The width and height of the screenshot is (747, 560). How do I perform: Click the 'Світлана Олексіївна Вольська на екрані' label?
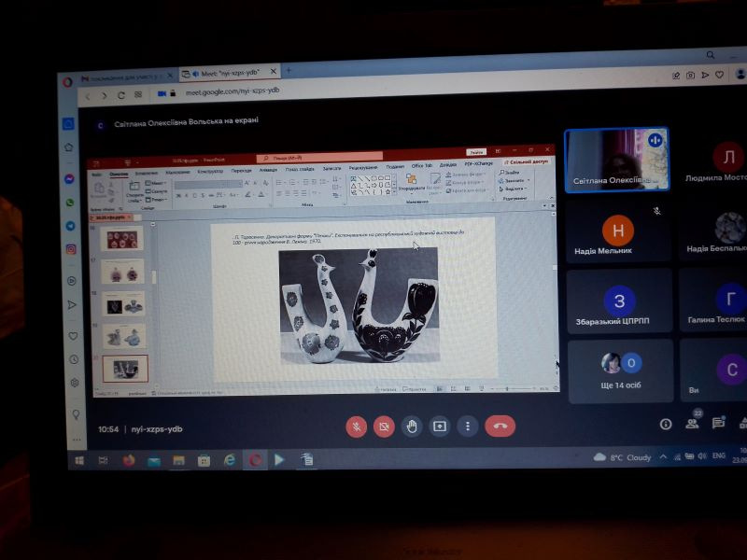(186, 122)
